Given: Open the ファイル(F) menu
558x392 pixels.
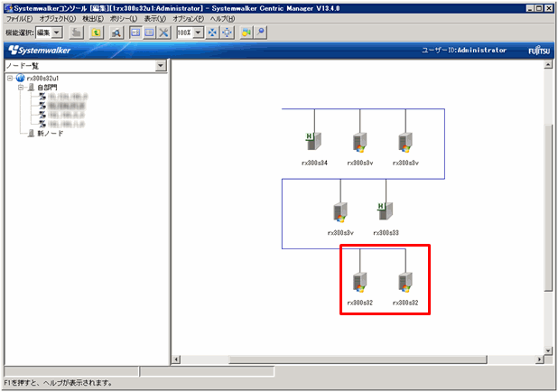Looking at the screenshot, I should point(20,19).
